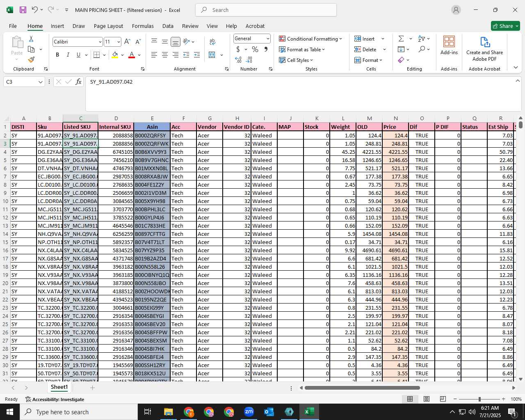Image resolution: width=525 pixels, height=420 pixels.
Task: Click the Cut scissors icon
Action: point(31,39)
